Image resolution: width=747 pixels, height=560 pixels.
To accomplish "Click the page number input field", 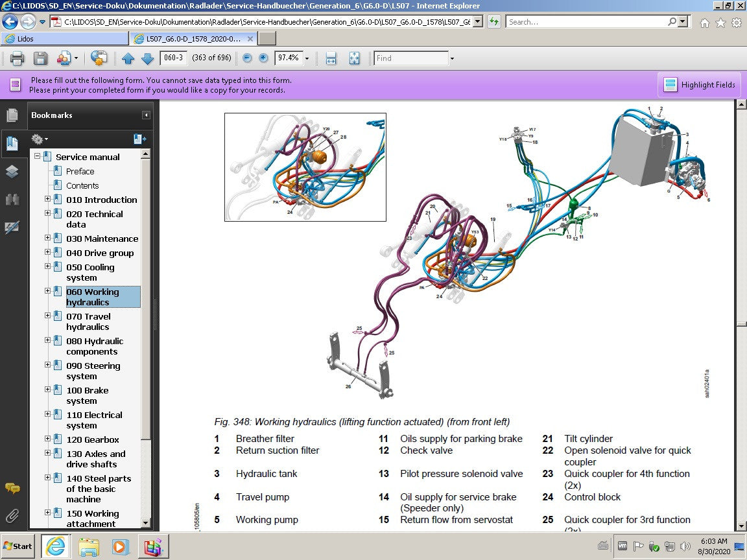I will (173, 58).
